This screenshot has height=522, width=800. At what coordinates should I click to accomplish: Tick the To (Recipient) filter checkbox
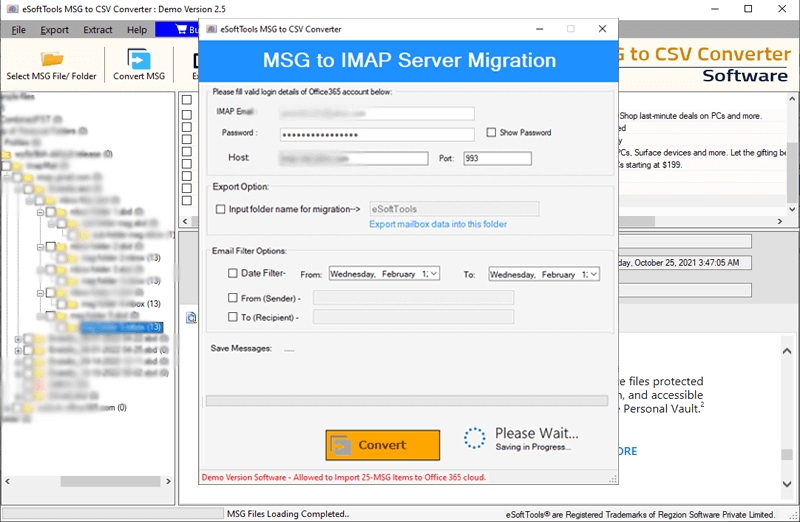point(233,317)
